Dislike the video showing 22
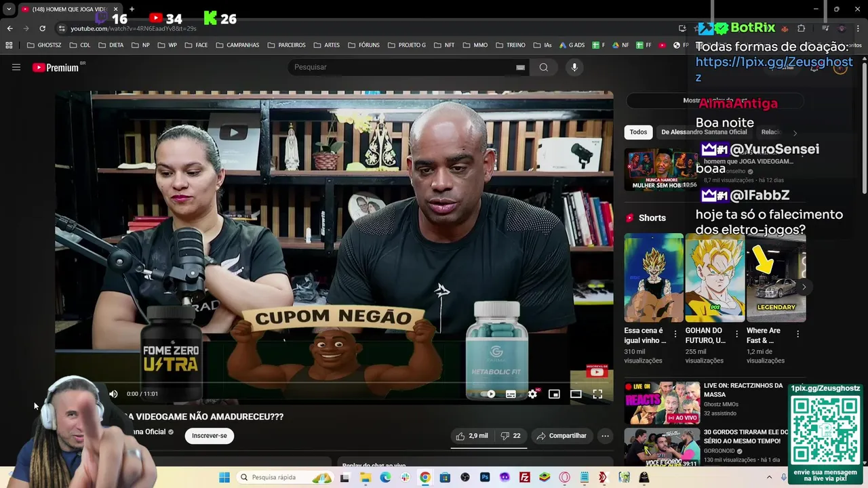Image resolution: width=868 pixels, height=488 pixels. coord(511,436)
